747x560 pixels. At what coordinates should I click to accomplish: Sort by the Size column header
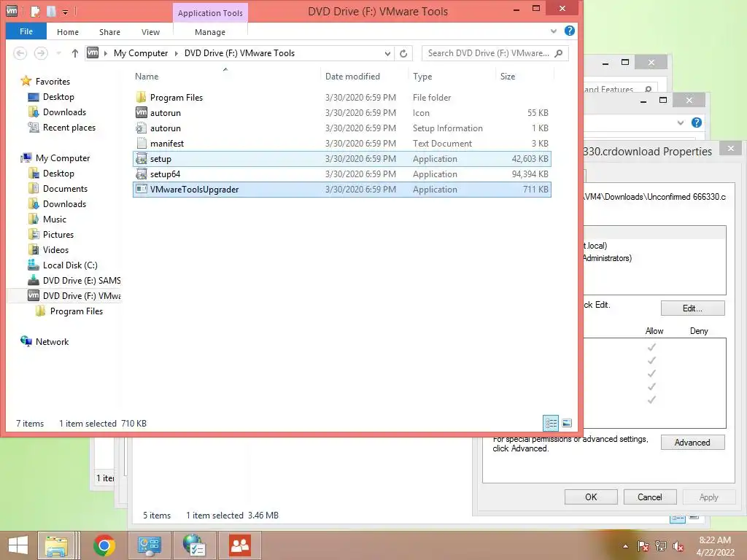pos(508,76)
